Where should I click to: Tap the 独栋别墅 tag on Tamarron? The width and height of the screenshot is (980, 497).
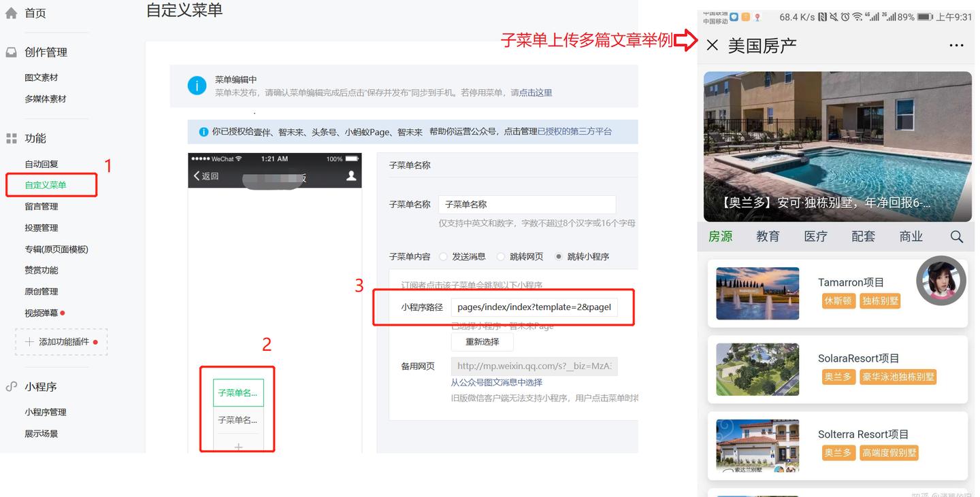coord(881,301)
